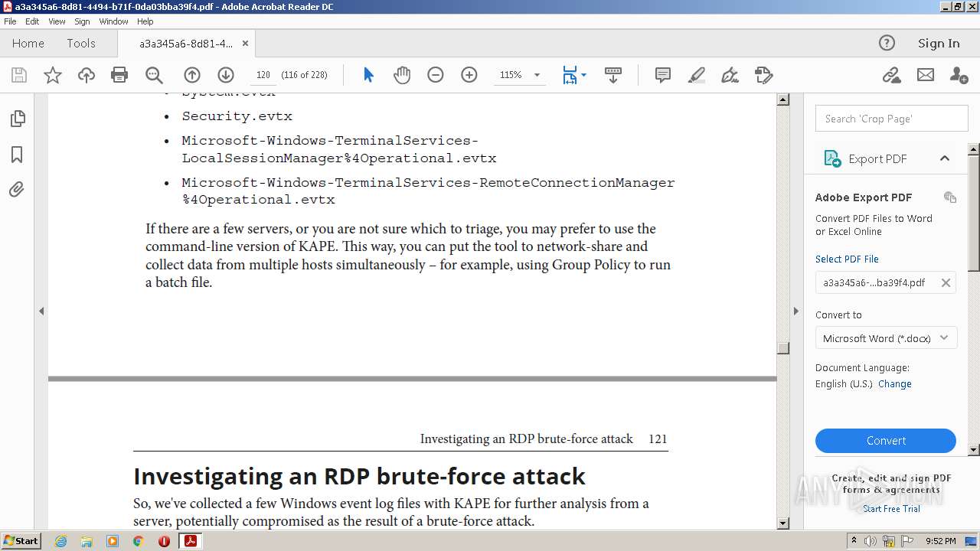
Task: Bookmark file with the star icon
Action: (x=53, y=75)
